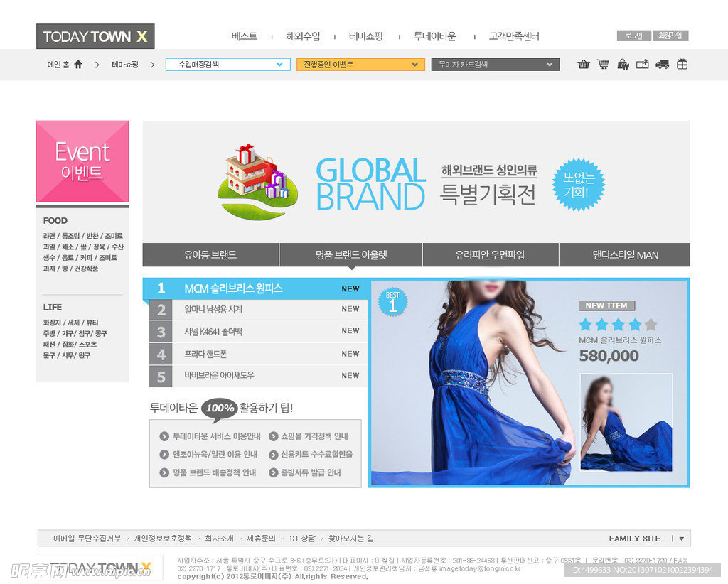
Task: Click the coupon ticket icon
Action: click(643, 65)
